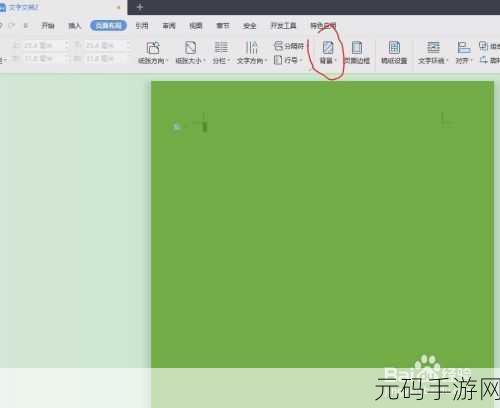
Task: Open the 对齐 align objects dropdown
Action: point(464,53)
